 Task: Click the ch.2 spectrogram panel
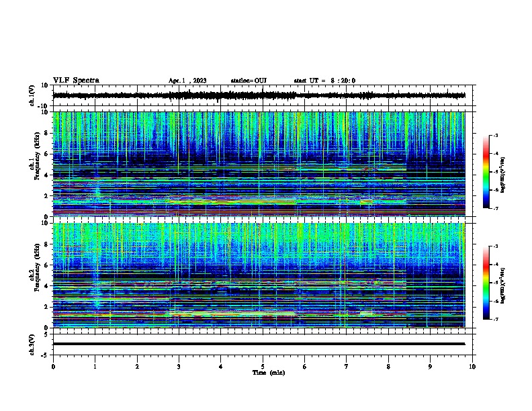[259, 275]
